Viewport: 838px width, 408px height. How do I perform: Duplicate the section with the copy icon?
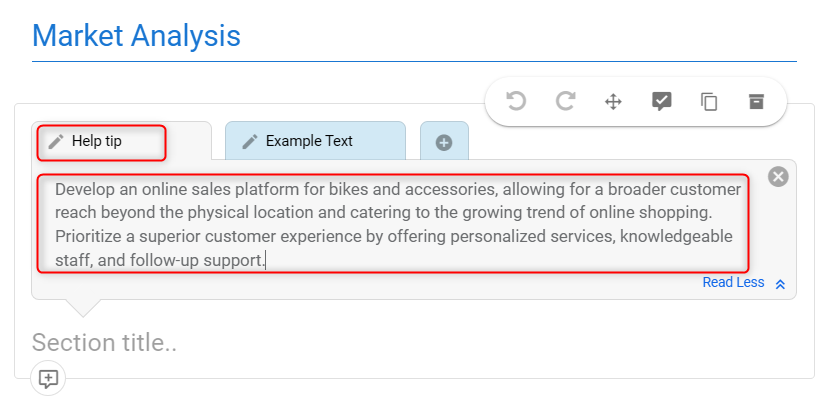[709, 102]
